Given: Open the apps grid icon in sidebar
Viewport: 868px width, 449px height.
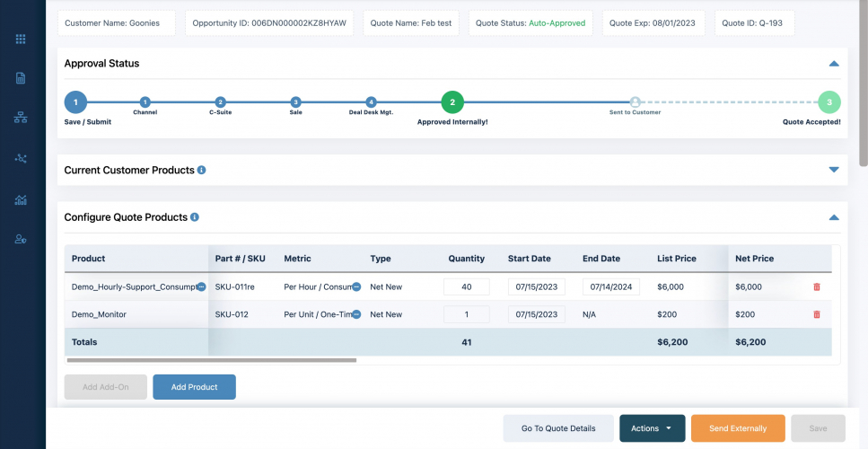Looking at the screenshot, I should pos(21,39).
